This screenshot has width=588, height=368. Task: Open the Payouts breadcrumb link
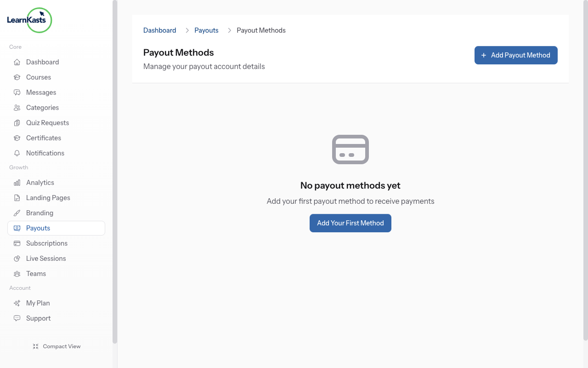pos(206,30)
